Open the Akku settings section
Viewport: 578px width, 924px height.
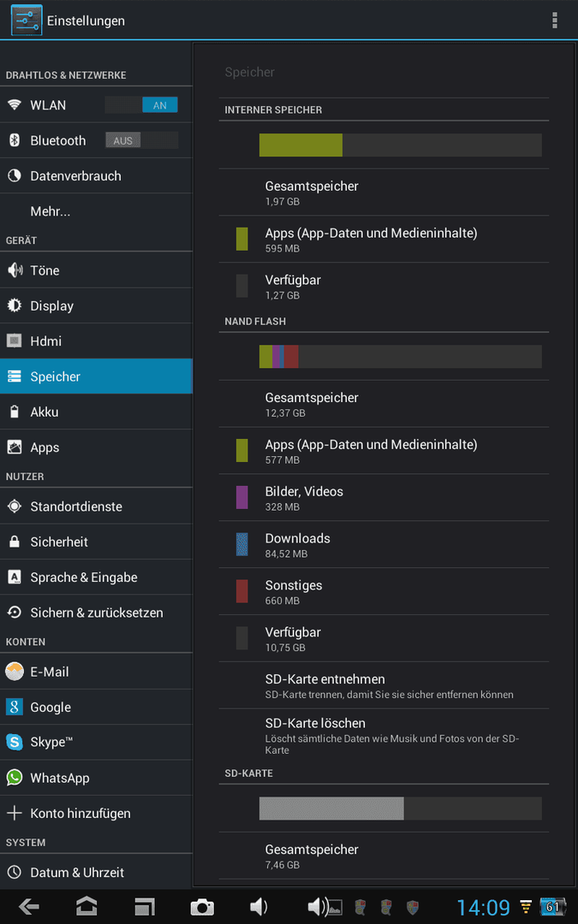pyautogui.click(x=96, y=412)
